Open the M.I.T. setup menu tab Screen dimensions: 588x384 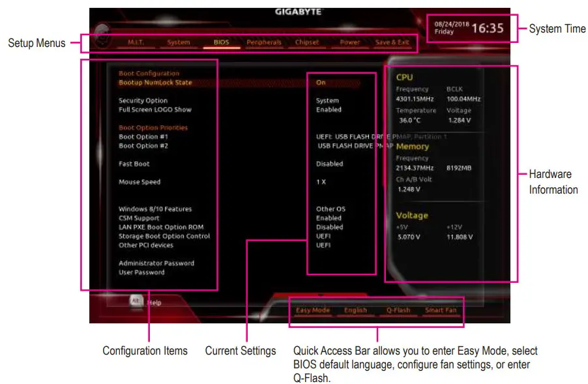(136, 42)
